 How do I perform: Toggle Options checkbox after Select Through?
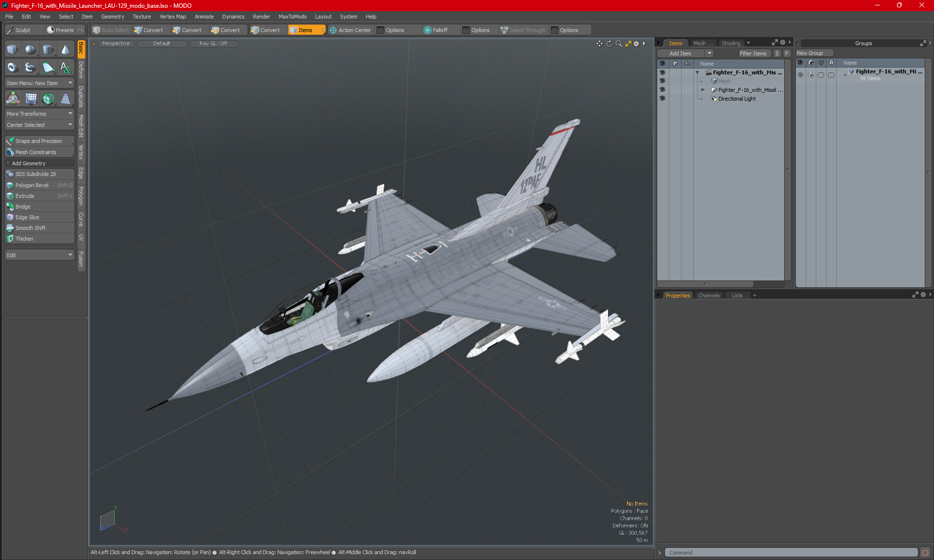[555, 30]
